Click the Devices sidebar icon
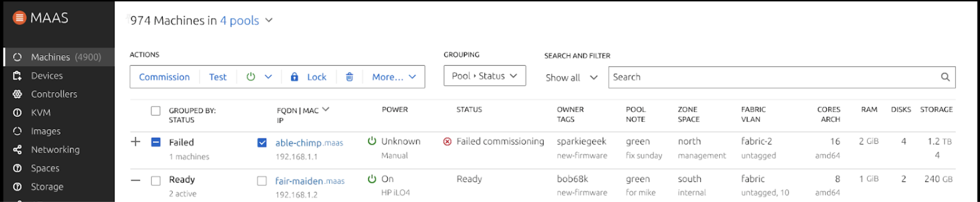Image resolution: width=980 pixels, height=202 pixels. click(18, 76)
